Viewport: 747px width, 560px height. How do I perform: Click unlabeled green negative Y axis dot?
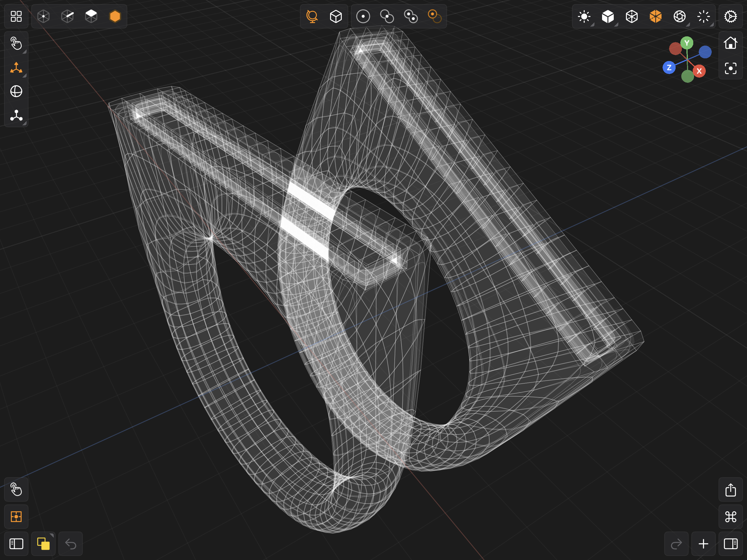688,76
